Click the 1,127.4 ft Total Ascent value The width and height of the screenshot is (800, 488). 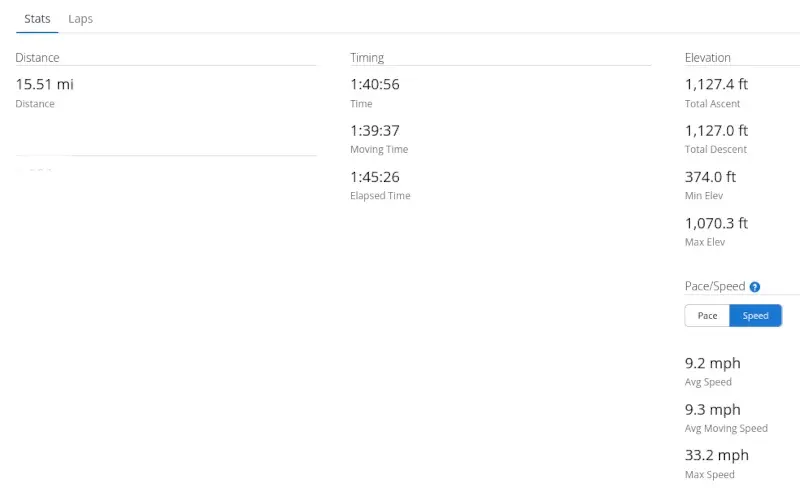coord(716,84)
